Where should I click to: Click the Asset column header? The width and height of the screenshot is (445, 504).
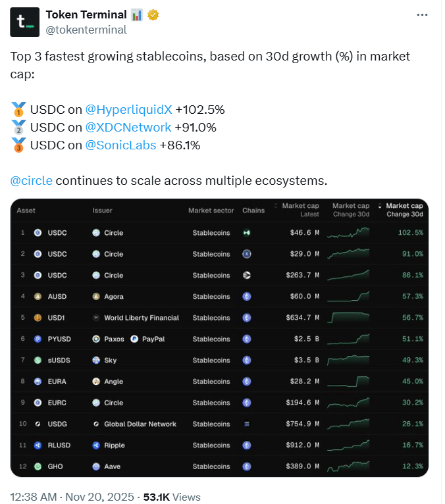point(26,210)
